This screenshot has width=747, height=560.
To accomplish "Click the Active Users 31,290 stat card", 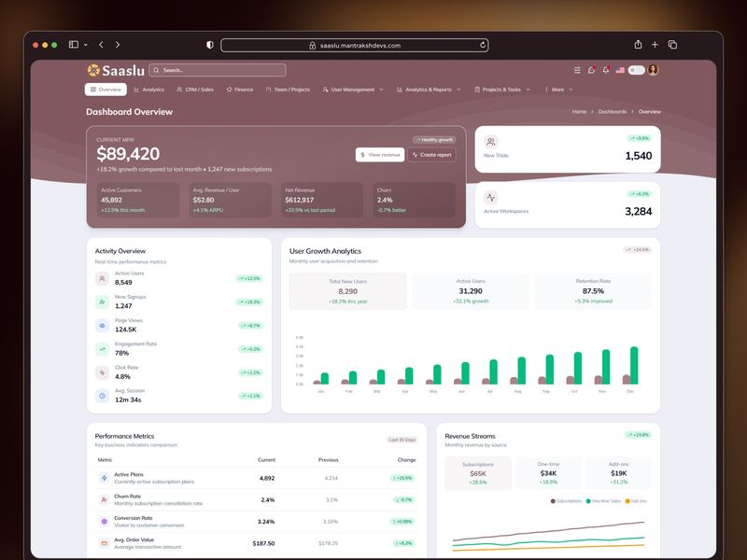I will [471, 291].
